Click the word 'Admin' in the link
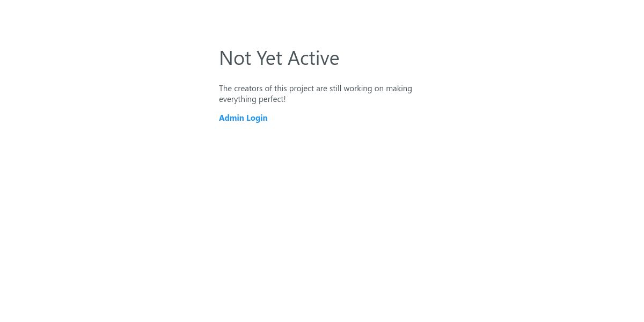The height and width of the screenshot is (322, 644). coord(231,118)
